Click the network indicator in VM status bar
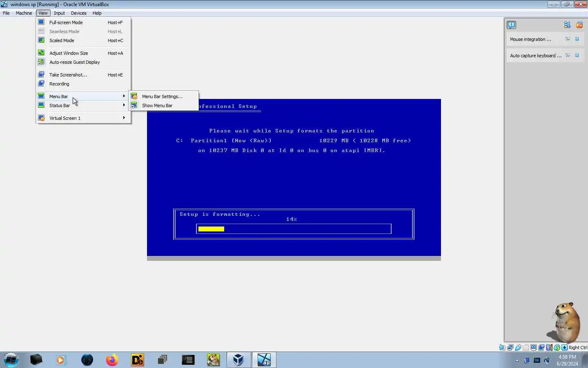Screen dimensions: 588x368 pyautogui.click(x=510, y=348)
